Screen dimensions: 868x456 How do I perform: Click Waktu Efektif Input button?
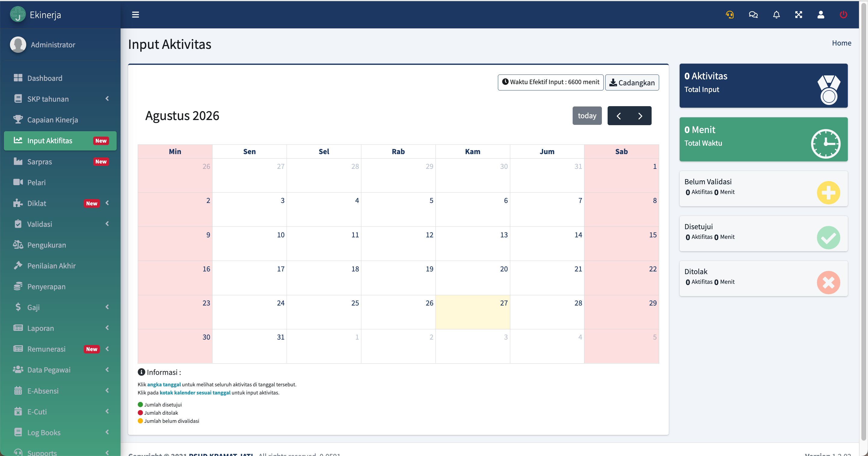(x=551, y=82)
